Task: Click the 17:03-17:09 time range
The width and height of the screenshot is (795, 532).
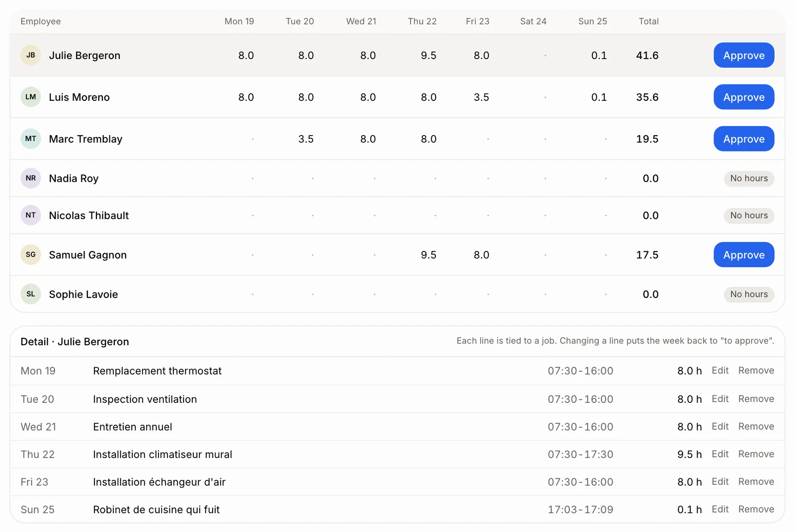Action: pyautogui.click(x=580, y=510)
